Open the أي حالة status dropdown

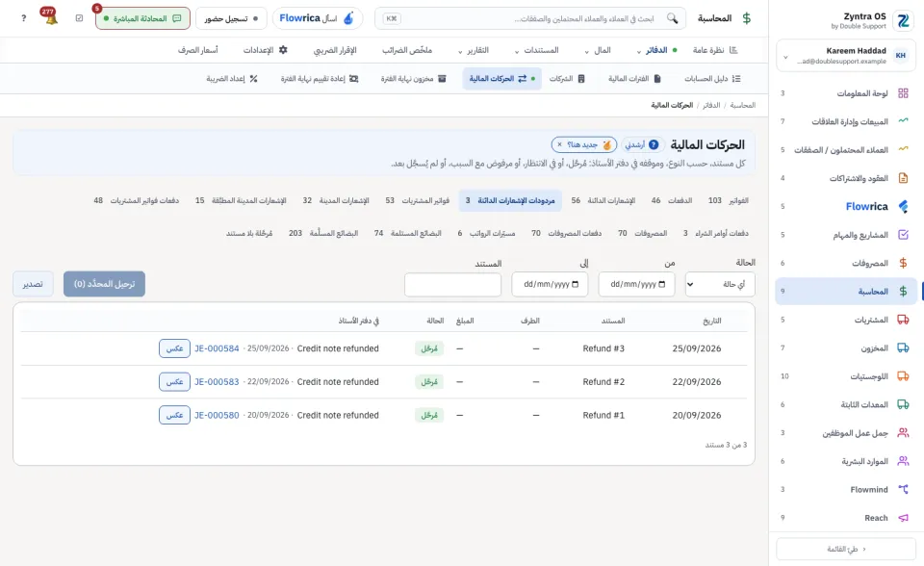pyautogui.click(x=720, y=284)
